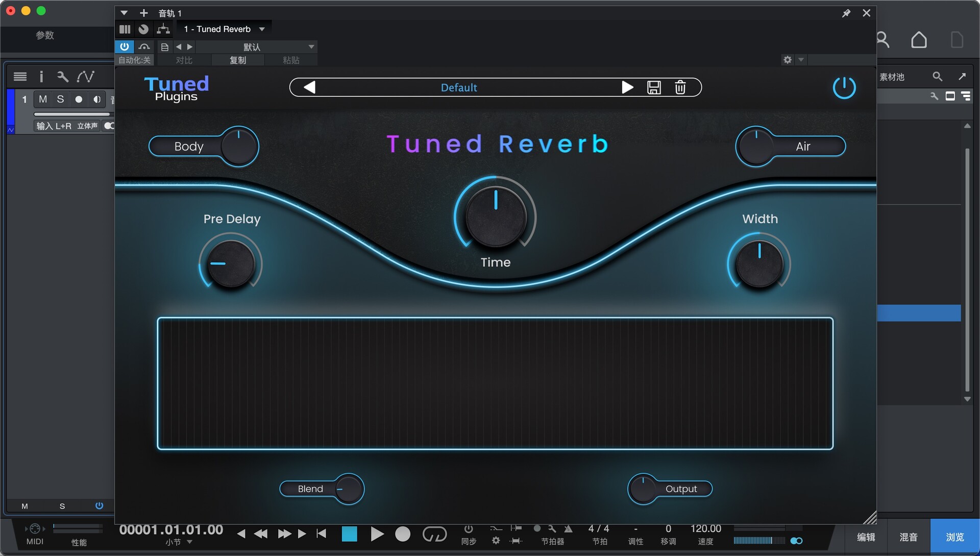Click the 120.00 tempo value
The image size is (980, 556).
pos(705,529)
